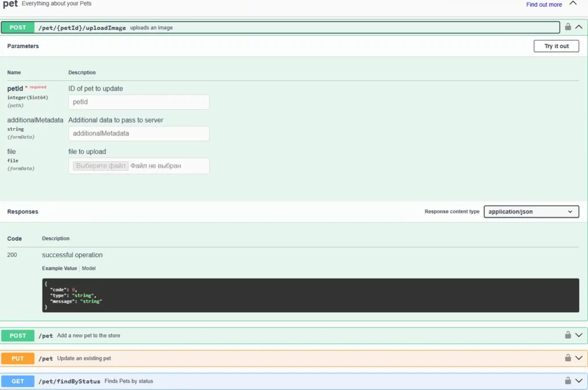This screenshot has width=588, height=390.
Task: Select the Example Value tab
Action: tap(59, 268)
